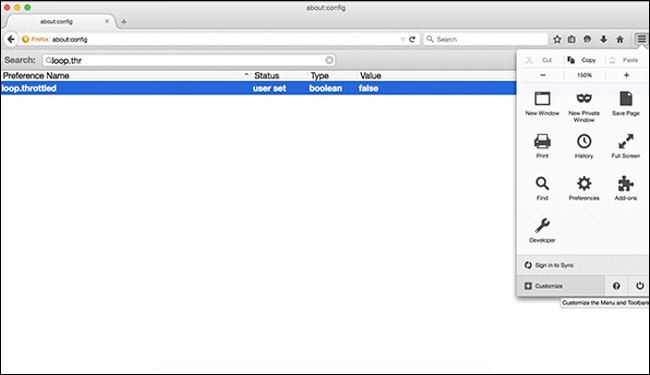Select the loop.throttled preference row
Image resolution: width=650 pixels, height=375 pixels.
pos(258,88)
